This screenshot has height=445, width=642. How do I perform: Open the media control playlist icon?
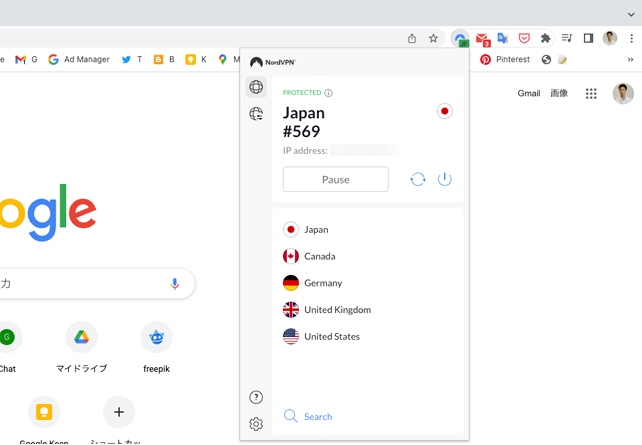[567, 38]
